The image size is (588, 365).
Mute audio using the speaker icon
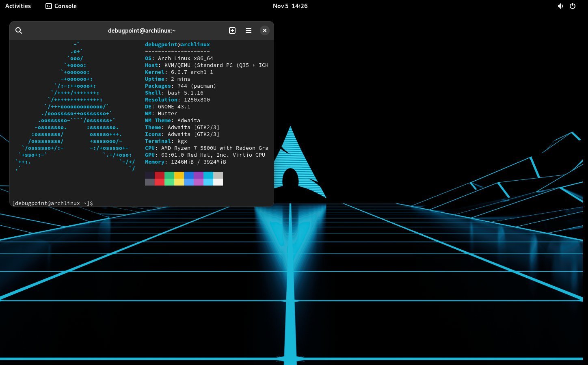[x=560, y=6]
